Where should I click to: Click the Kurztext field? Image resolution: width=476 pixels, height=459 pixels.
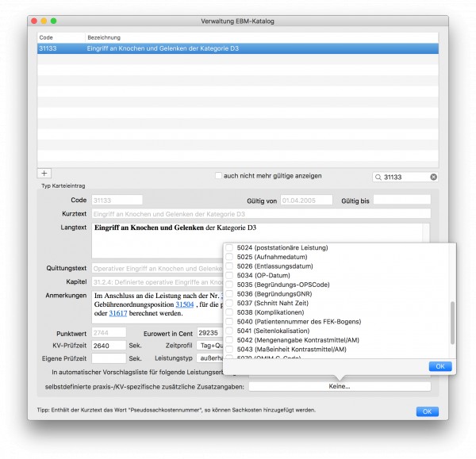point(261,214)
